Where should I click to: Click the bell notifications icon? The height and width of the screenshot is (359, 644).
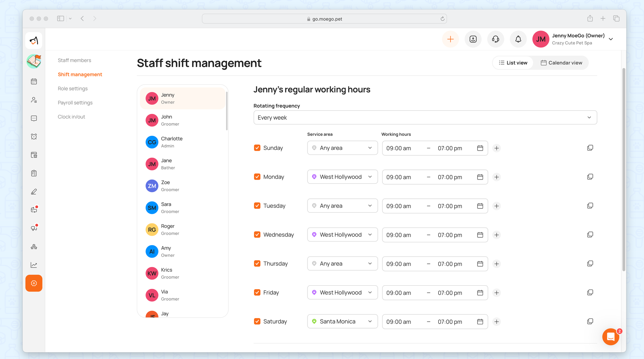(518, 39)
